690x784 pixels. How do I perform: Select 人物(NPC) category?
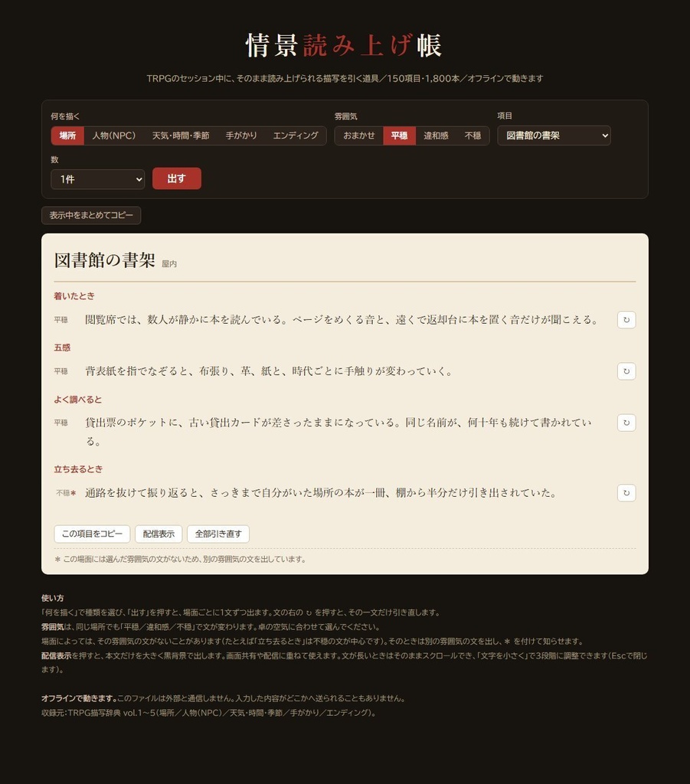[x=114, y=136]
